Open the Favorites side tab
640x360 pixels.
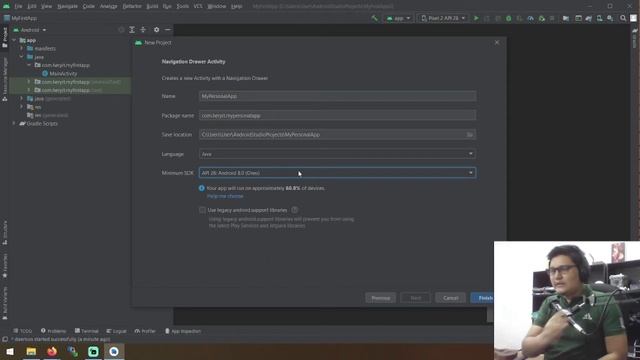[x=4, y=266]
